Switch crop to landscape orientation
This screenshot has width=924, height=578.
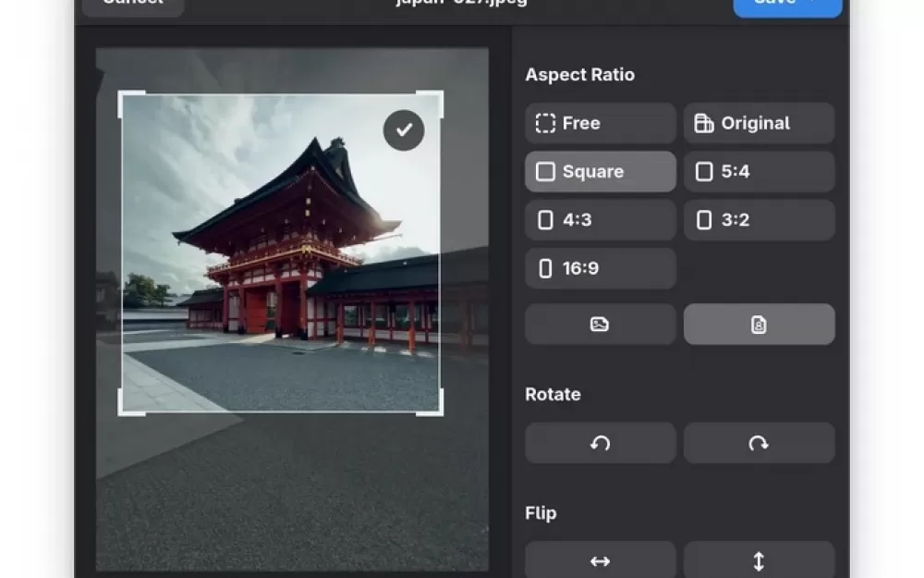pos(600,325)
